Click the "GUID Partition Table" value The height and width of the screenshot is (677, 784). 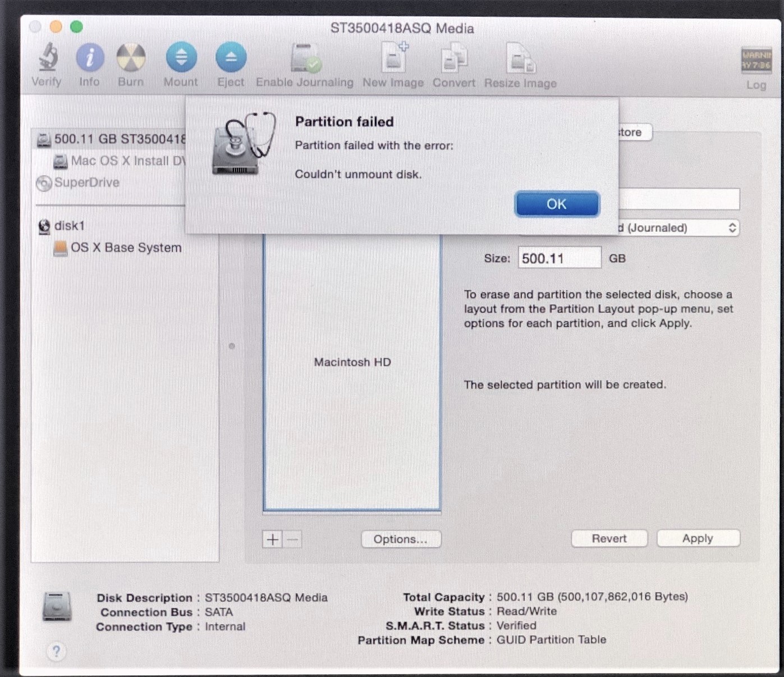click(551, 640)
